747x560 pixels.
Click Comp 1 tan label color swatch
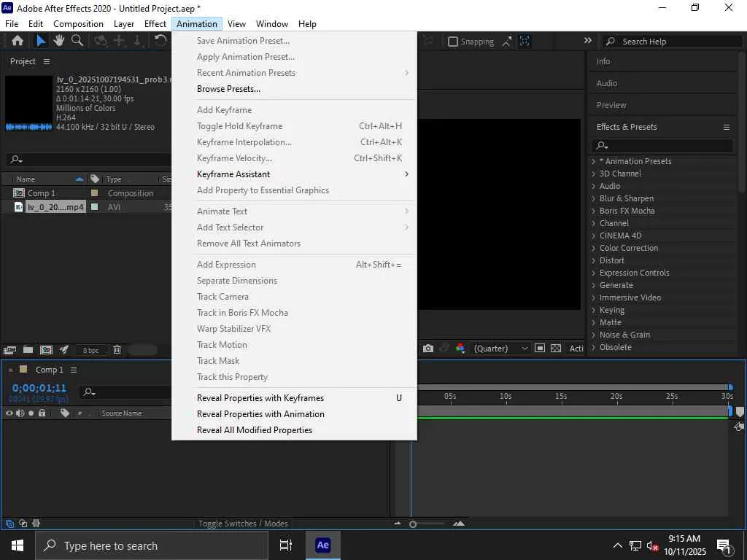pyautogui.click(x=94, y=193)
